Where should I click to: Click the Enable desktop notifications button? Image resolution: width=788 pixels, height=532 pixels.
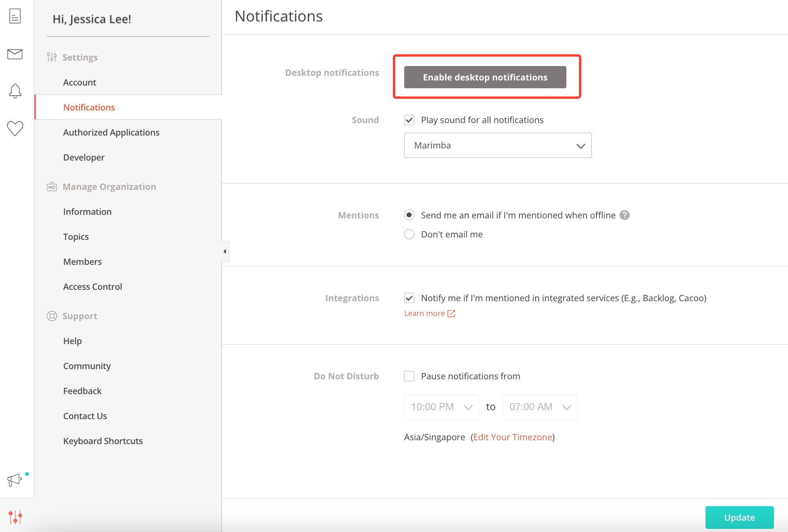pyautogui.click(x=485, y=77)
